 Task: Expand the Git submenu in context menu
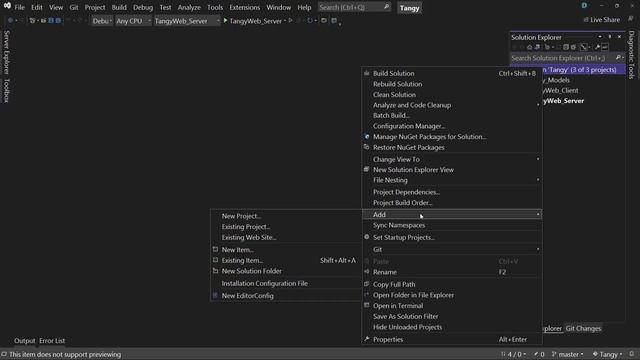pos(452,249)
